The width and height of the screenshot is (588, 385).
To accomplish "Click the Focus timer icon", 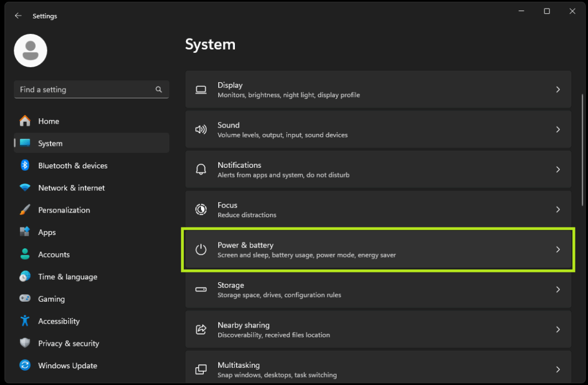I will click(x=201, y=209).
